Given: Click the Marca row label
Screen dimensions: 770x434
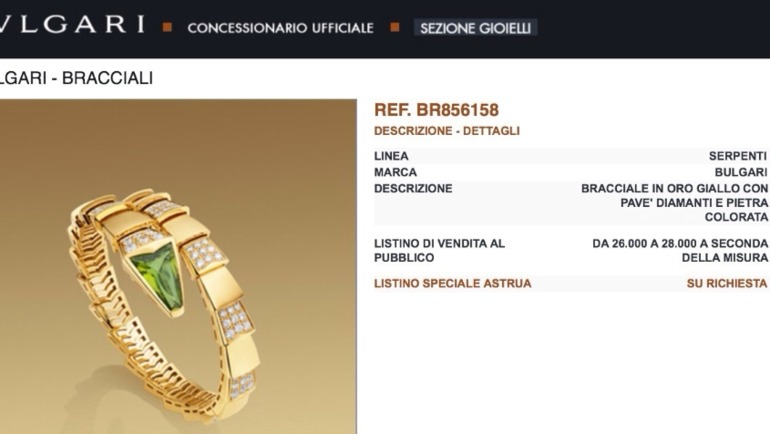Looking at the screenshot, I should [395, 172].
